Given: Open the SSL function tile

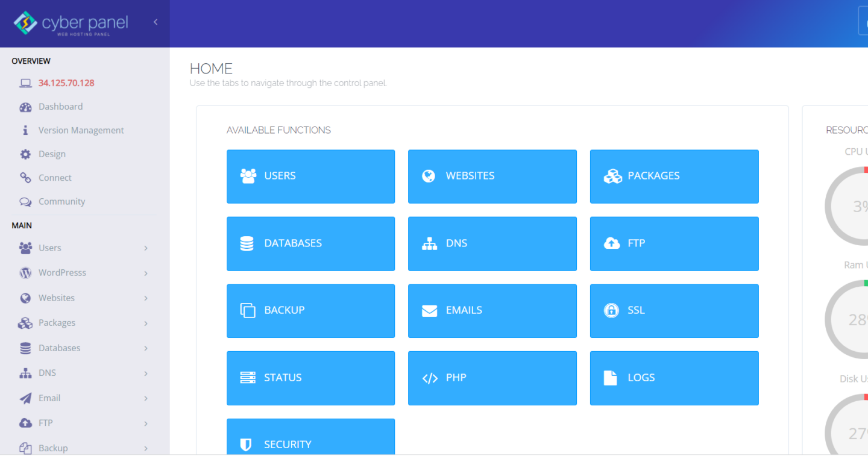Looking at the screenshot, I should (x=674, y=311).
